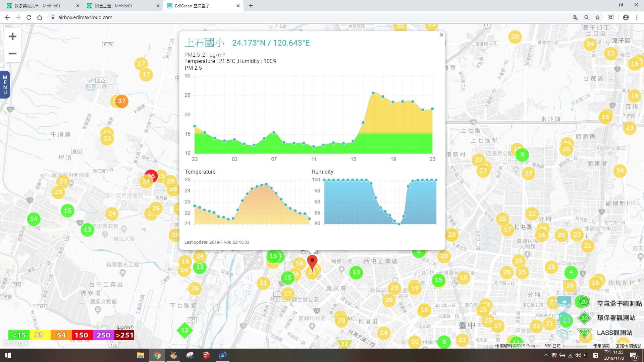Click the address bar URL
Image resolution: width=644 pixels, height=362 pixels.
pyautogui.click(x=85, y=17)
